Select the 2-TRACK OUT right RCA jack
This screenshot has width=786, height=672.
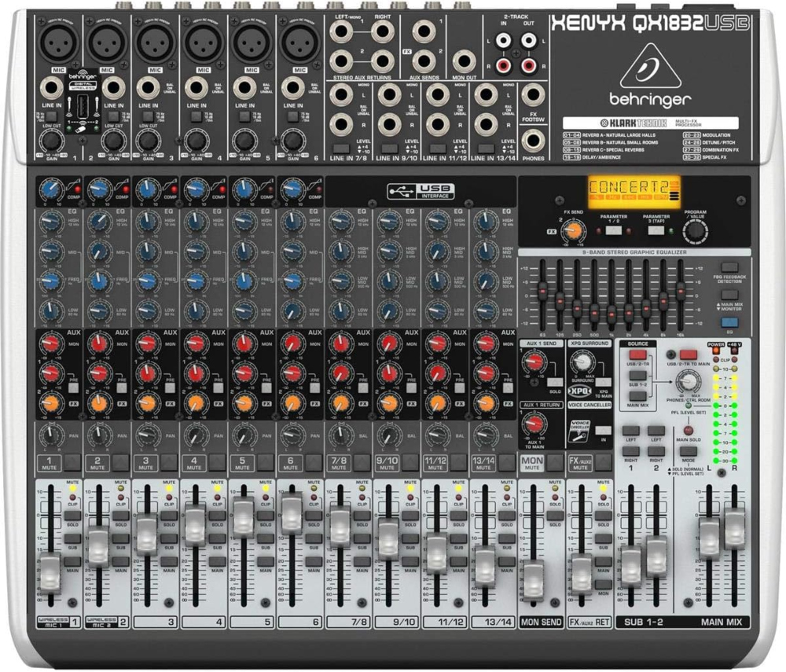[x=528, y=65]
